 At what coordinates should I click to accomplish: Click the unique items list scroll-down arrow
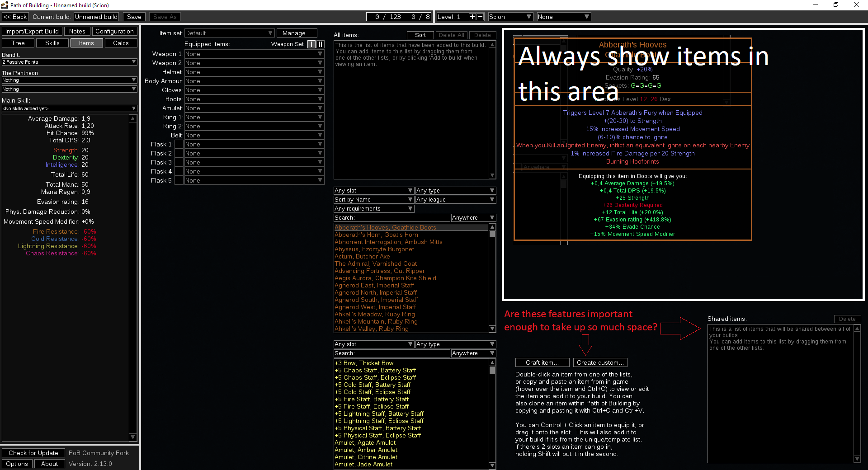click(492, 329)
